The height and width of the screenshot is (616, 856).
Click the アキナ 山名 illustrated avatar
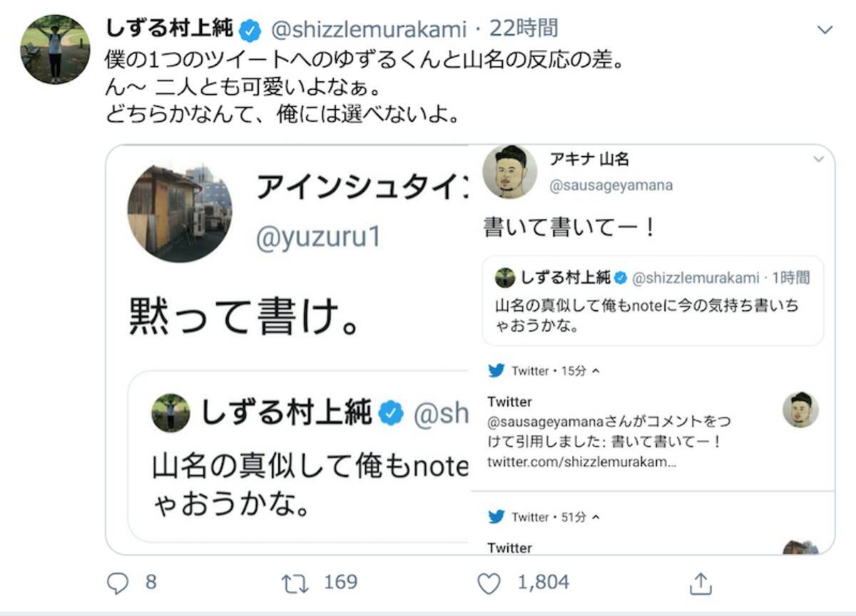509,171
